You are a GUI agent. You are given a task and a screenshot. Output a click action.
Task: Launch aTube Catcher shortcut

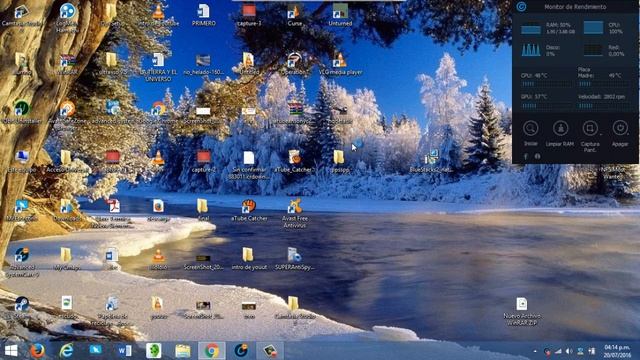pos(249,210)
